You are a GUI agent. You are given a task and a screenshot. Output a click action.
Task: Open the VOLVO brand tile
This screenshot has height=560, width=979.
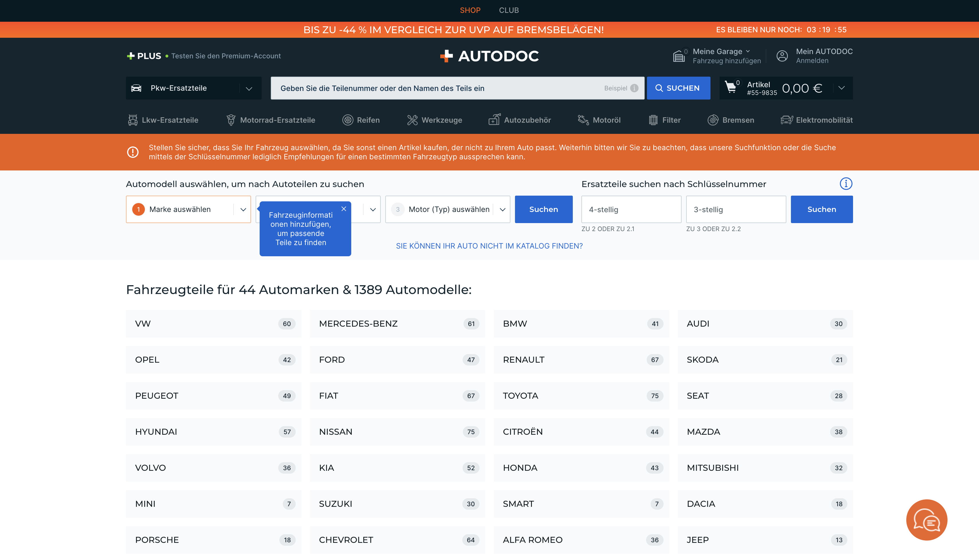tap(214, 468)
